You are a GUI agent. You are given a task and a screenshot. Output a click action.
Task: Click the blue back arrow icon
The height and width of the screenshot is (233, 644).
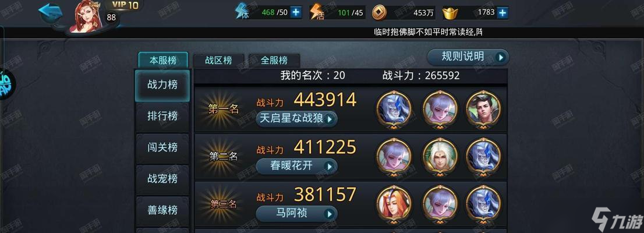50,13
